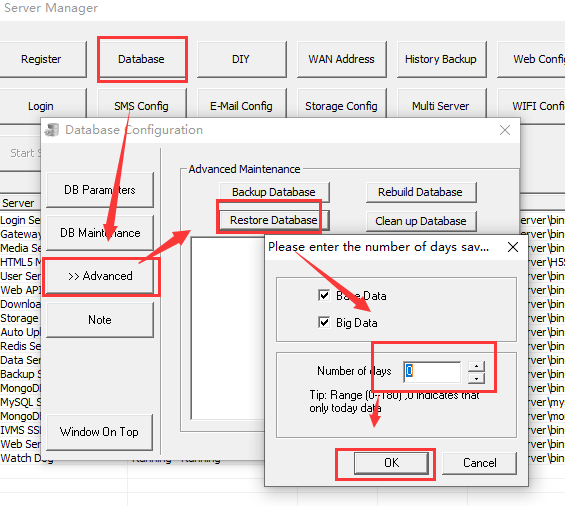Select the Watch Dog row in server list
This screenshot has width=565, height=506.
27,458
